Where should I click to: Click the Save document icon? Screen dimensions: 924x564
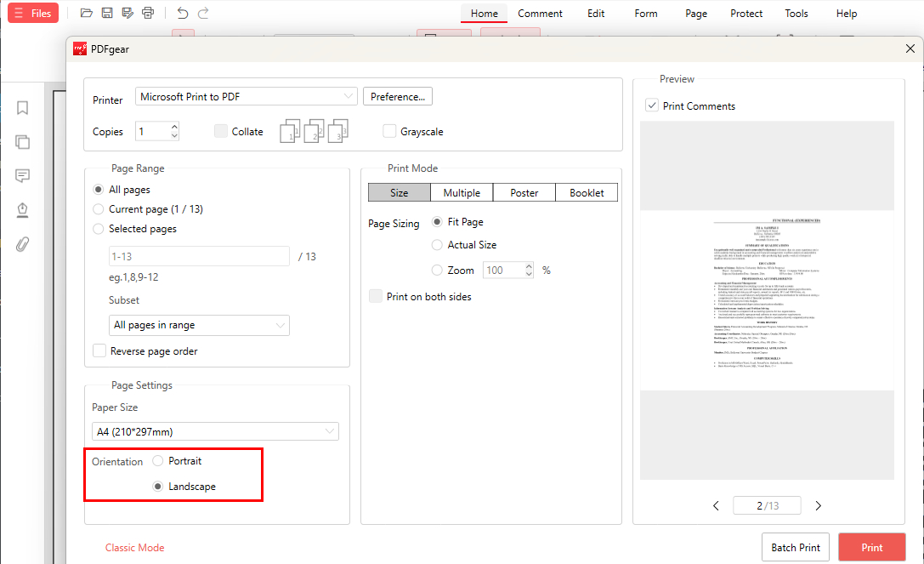coord(109,13)
